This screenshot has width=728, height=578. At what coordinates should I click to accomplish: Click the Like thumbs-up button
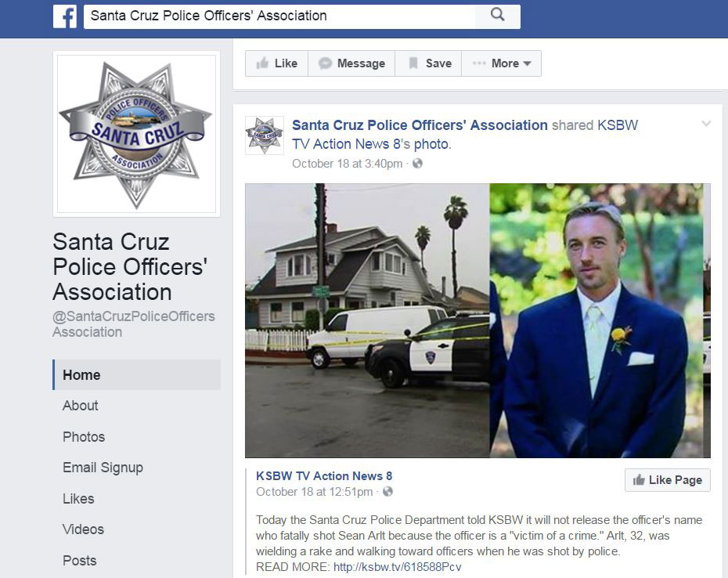coord(276,63)
